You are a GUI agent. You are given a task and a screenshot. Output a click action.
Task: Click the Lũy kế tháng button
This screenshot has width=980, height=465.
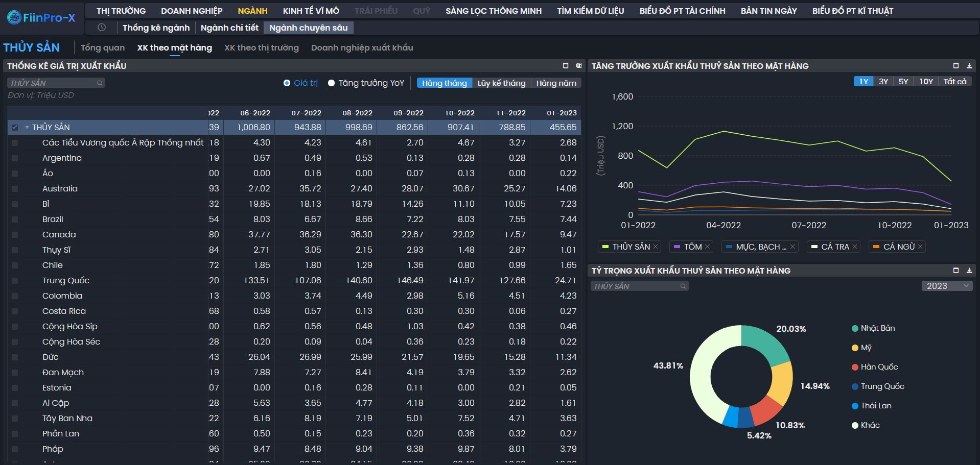501,83
